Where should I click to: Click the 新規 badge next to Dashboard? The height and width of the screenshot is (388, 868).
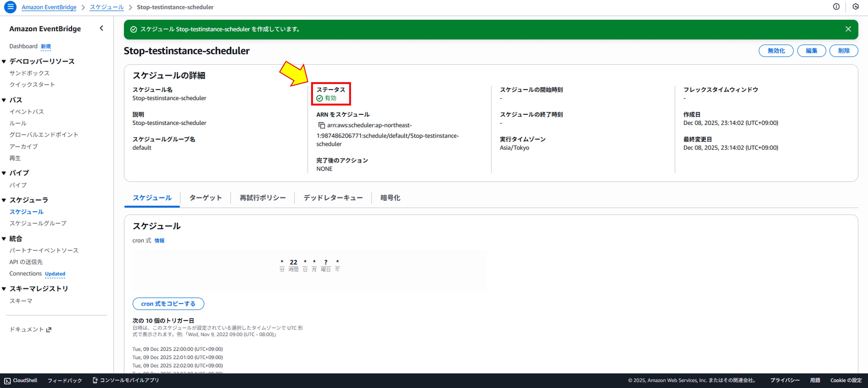[46, 46]
